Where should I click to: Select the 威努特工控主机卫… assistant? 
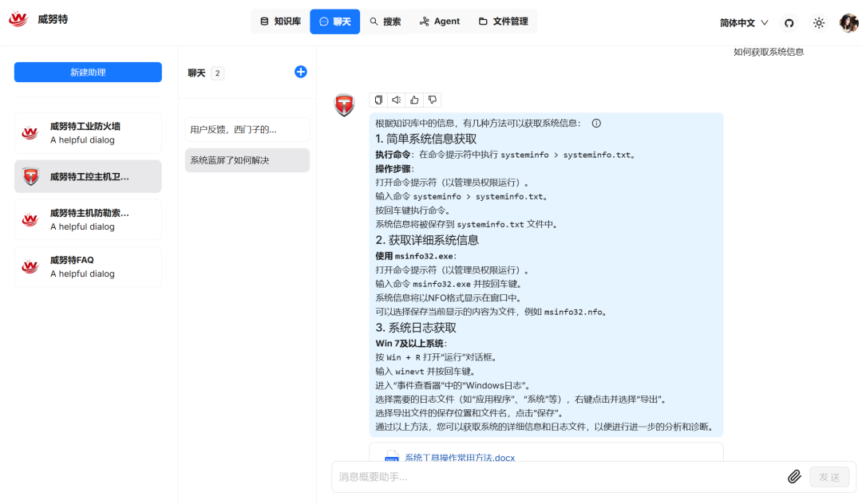tap(88, 176)
